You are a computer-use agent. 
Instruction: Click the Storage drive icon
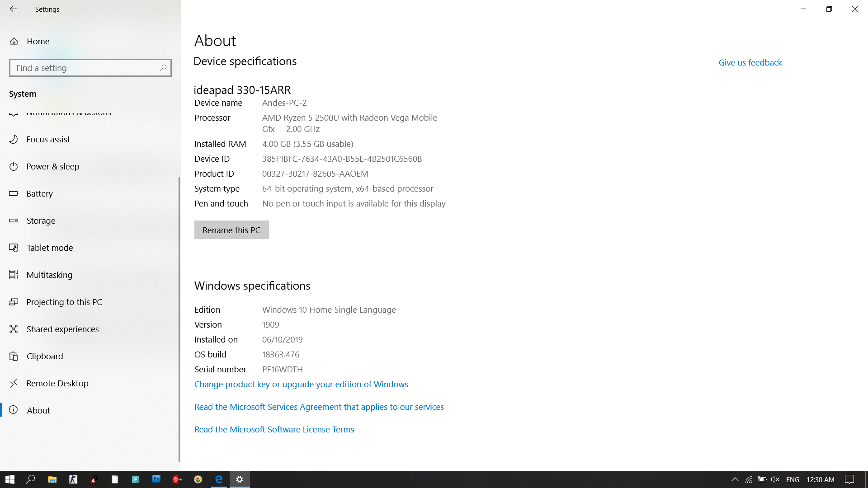pyautogui.click(x=14, y=221)
